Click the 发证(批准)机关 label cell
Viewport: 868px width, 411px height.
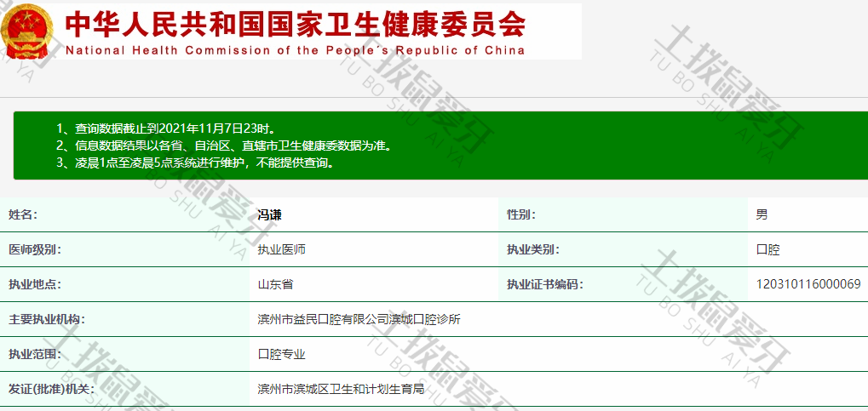[124, 389]
